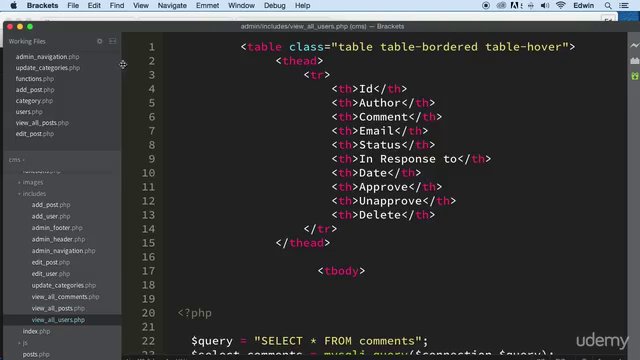Screen dimensions: 640x360
Task: Open the Navigate menu
Action: (172, 5)
